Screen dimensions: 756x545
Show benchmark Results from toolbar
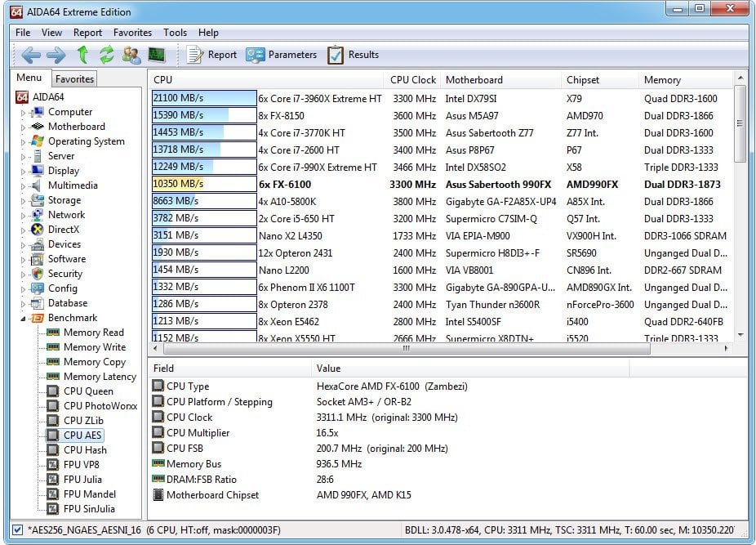click(354, 55)
